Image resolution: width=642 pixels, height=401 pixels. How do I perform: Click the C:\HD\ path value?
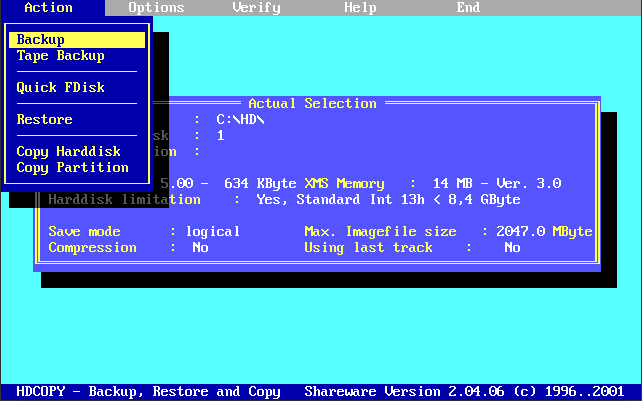(240, 120)
